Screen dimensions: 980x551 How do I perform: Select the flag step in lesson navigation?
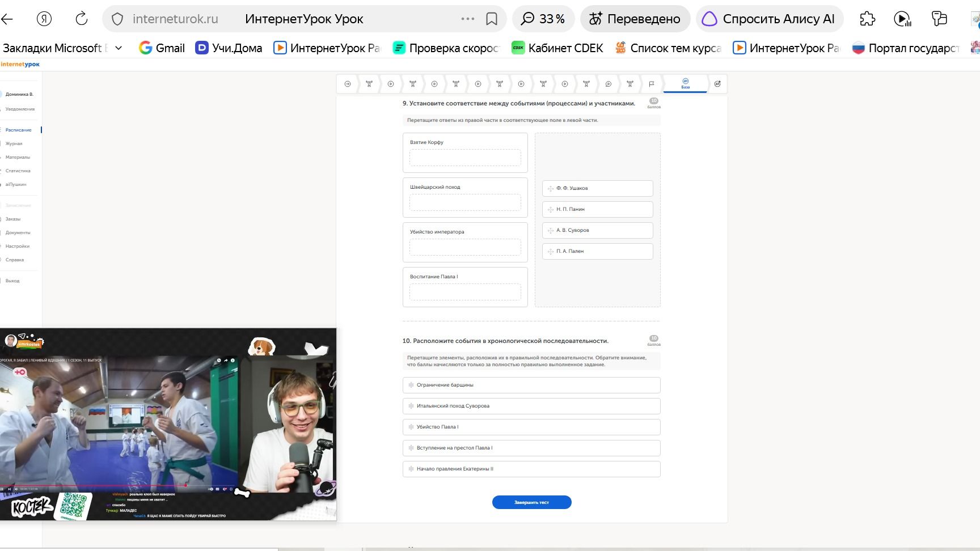(x=651, y=84)
